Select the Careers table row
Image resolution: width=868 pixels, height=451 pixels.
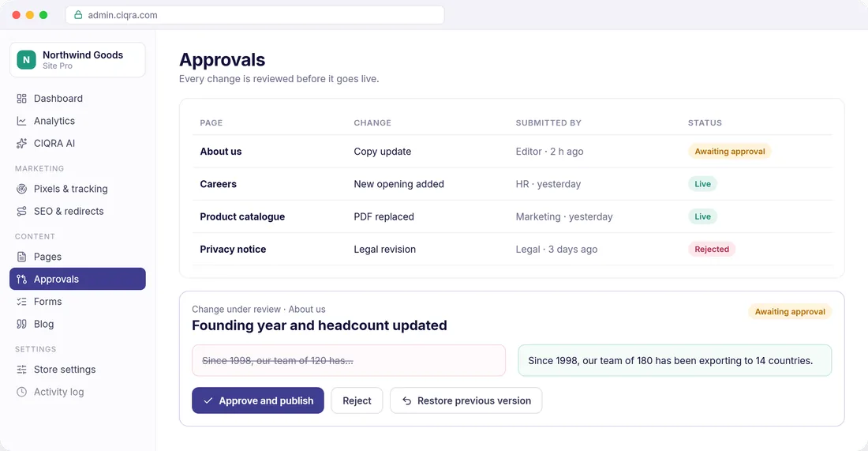[x=512, y=184]
